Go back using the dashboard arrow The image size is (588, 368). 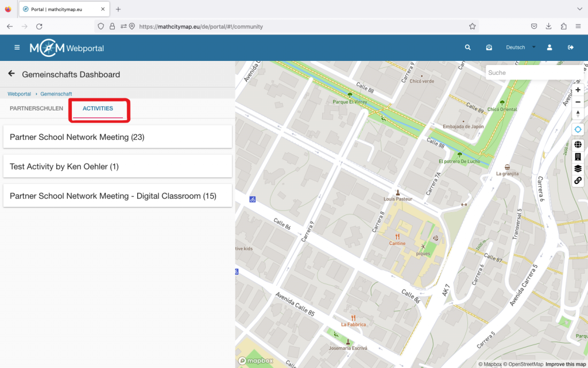click(x=11, y=74)
